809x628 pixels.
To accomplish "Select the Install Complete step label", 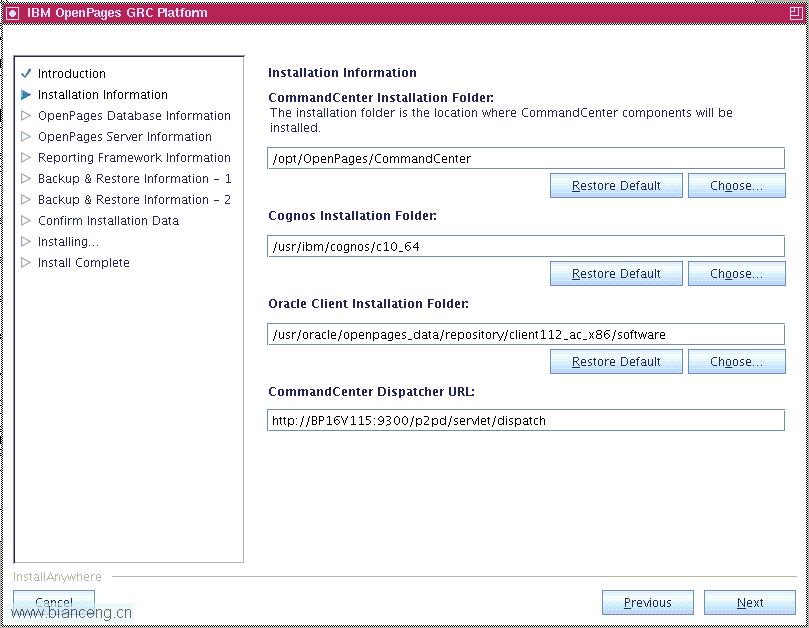I will 84,263.
